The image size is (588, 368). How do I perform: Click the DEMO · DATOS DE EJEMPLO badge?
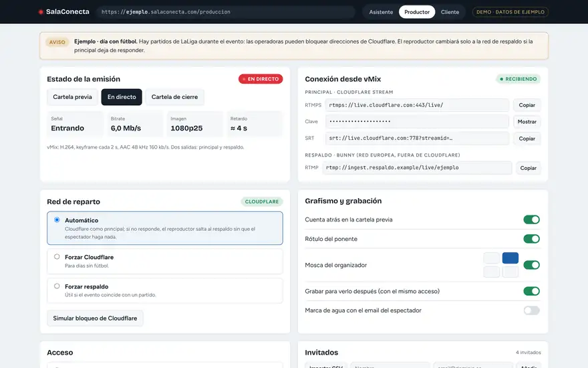510,12
